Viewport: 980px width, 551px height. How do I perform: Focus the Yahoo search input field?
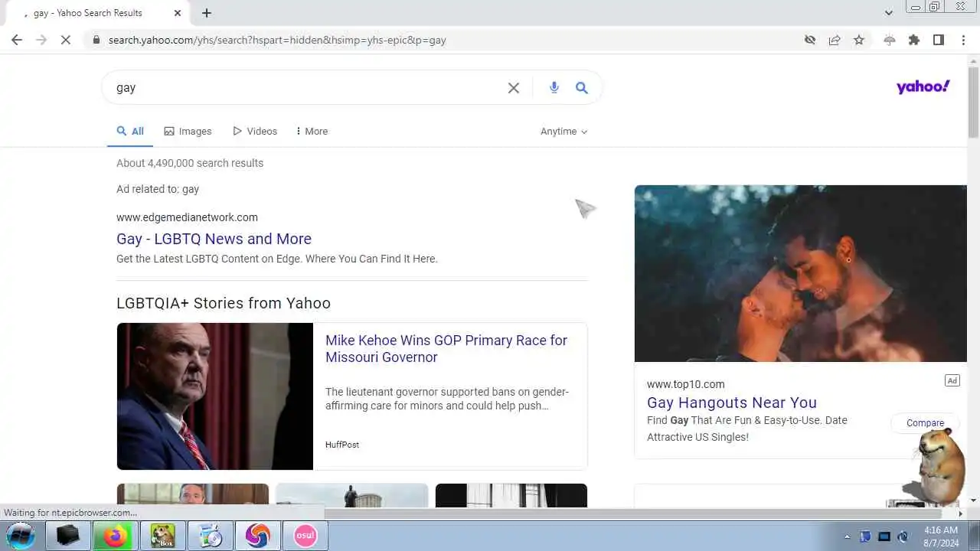(306, 88)
